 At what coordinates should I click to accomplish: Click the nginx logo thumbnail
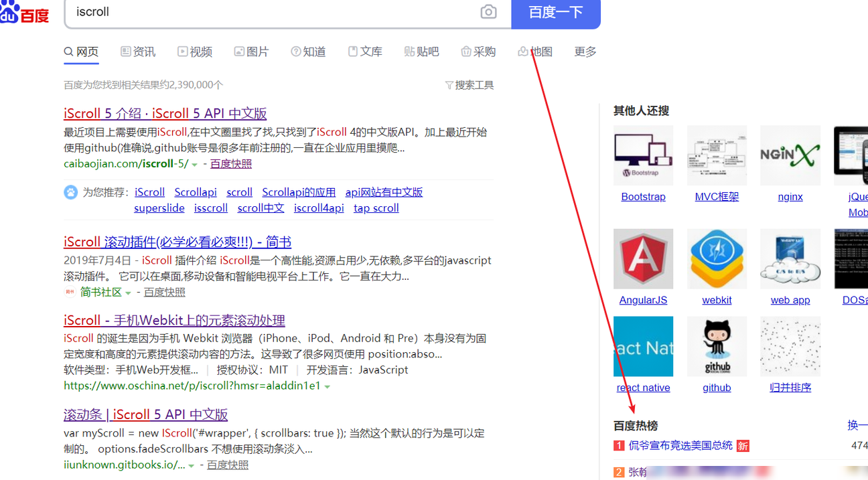click(x=790, y=155)
